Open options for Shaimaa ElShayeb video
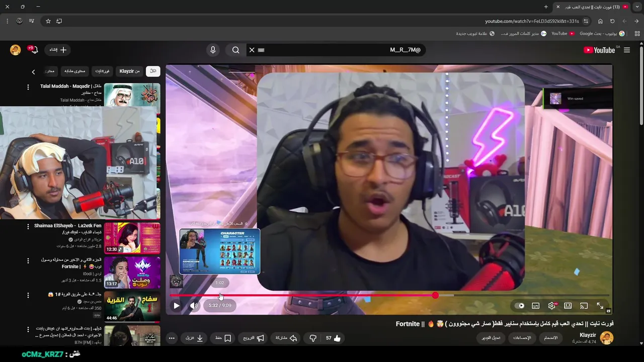Image resolution: width=644 pixels, height=362 pixels. point(28,227)
